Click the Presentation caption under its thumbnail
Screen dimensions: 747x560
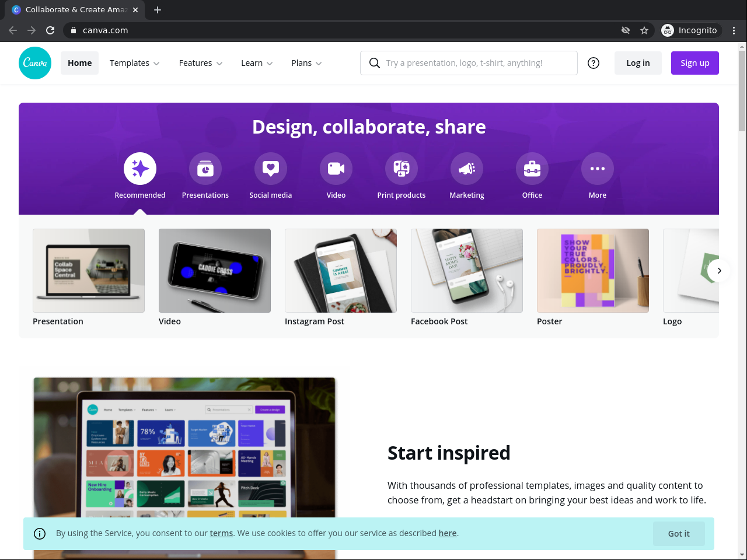coord(58,321)
